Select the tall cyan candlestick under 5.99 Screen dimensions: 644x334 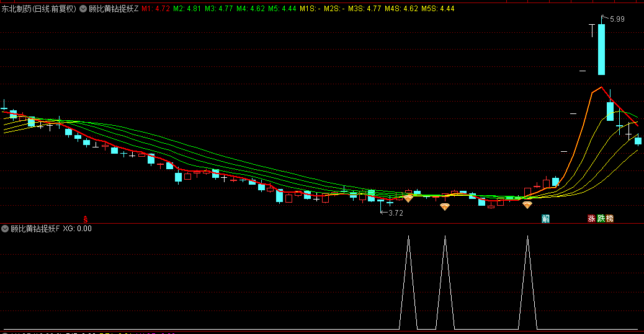click(601, 50)
